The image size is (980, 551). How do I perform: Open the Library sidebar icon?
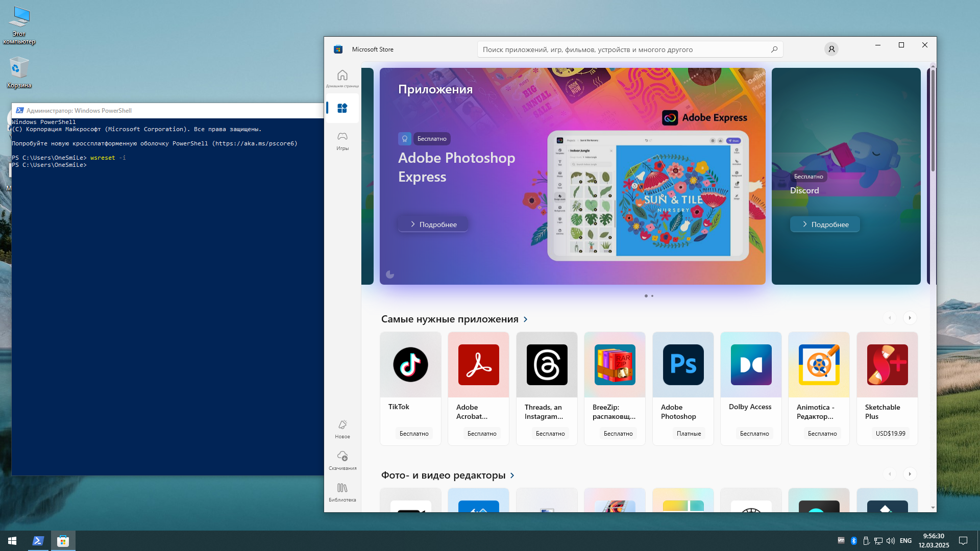(342, 492)
